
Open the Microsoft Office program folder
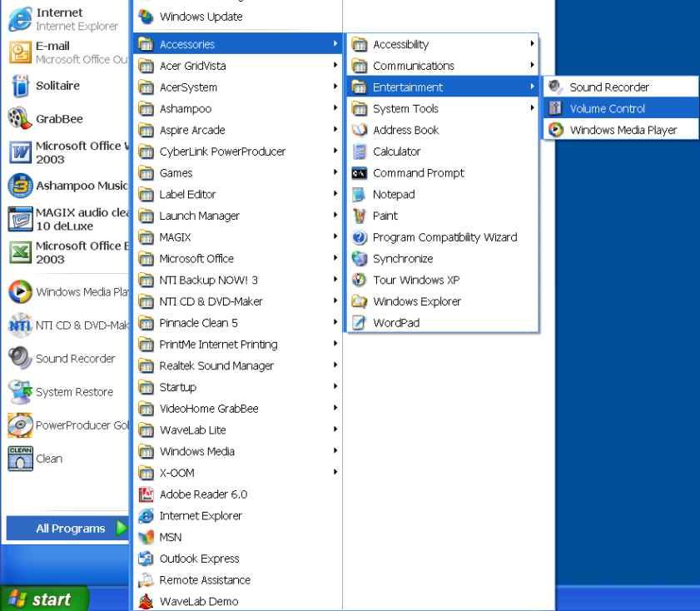[x=196, y=259]
